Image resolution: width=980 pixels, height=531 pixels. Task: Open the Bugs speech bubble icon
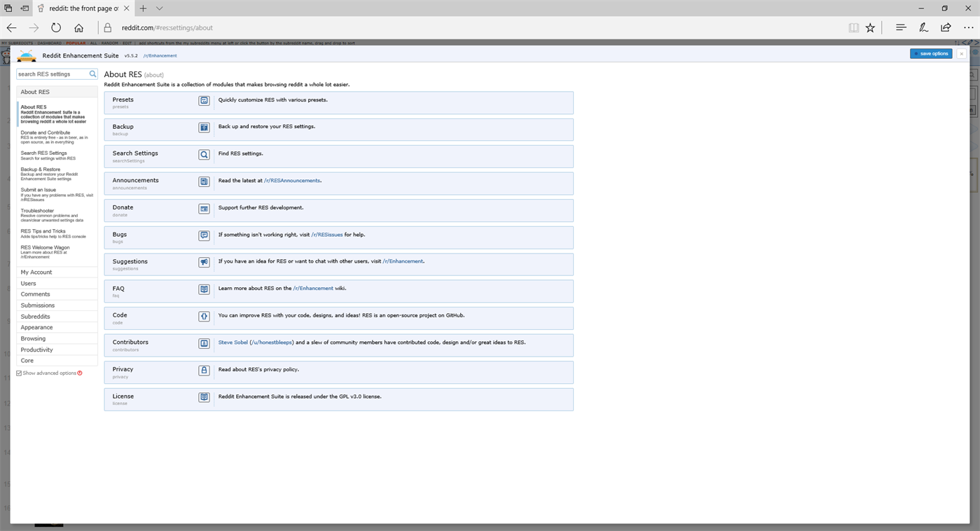pyautogui.click(x=204, y=235)
